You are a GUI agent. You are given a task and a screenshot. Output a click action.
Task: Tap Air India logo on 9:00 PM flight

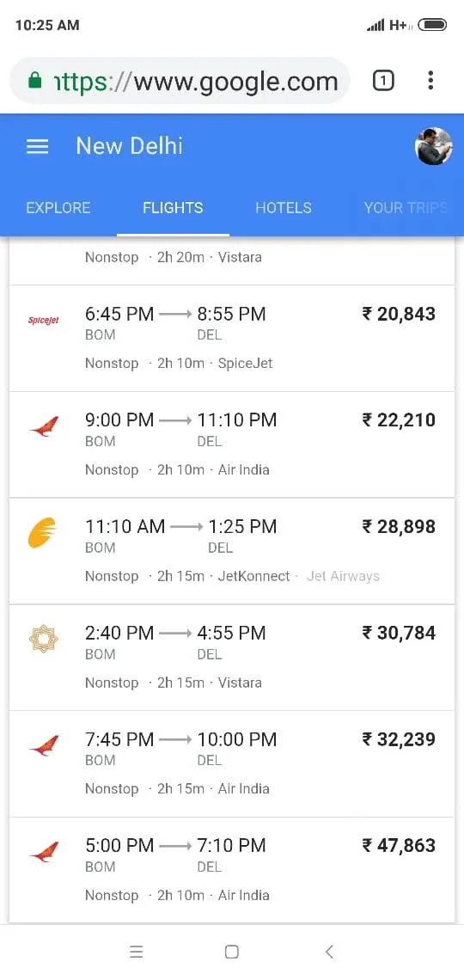click(x=44, y=426)
